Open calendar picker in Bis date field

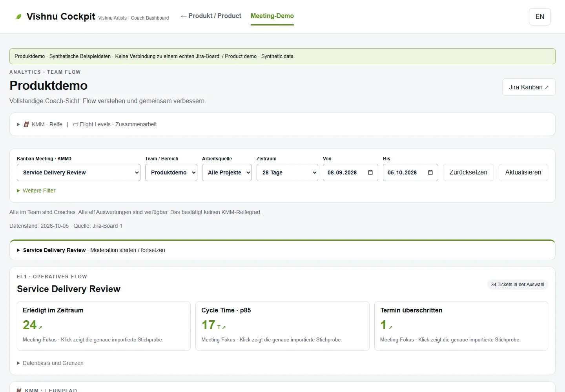pos(430,172)
